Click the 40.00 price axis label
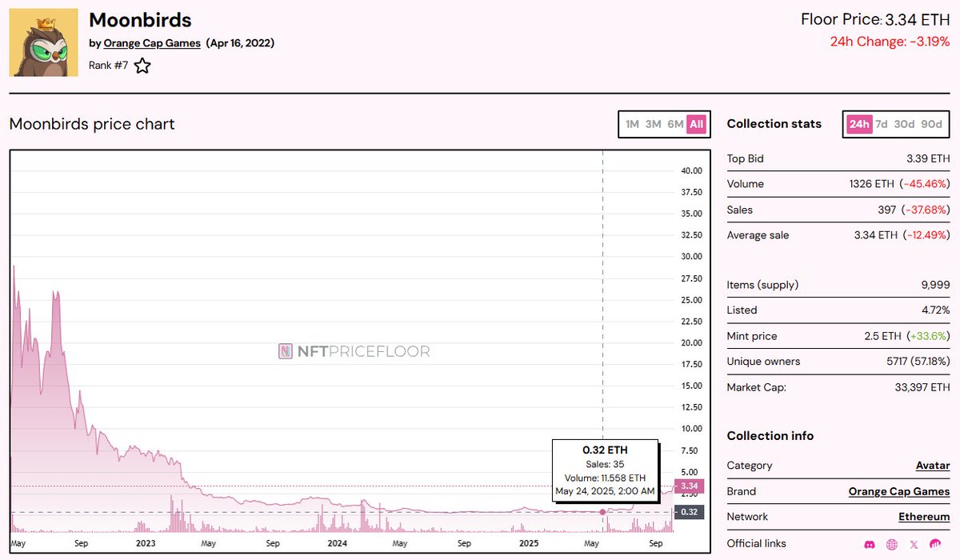Image resolution: width=960 pixels, height=560 pixels. tap(691, 170)
